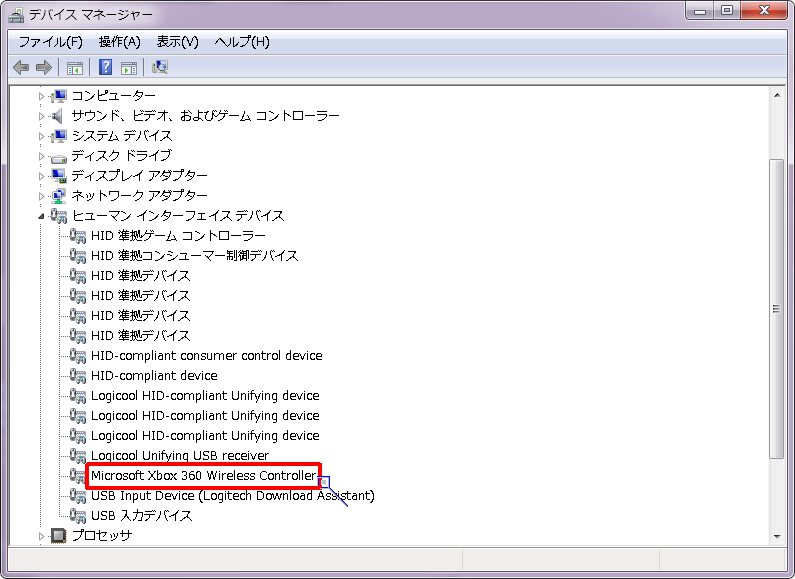Click icon of USB Input Device (Logitech Download Assistant)
Image resolution: width=795 pixels, height=579 pixels.
coord(78,495)
